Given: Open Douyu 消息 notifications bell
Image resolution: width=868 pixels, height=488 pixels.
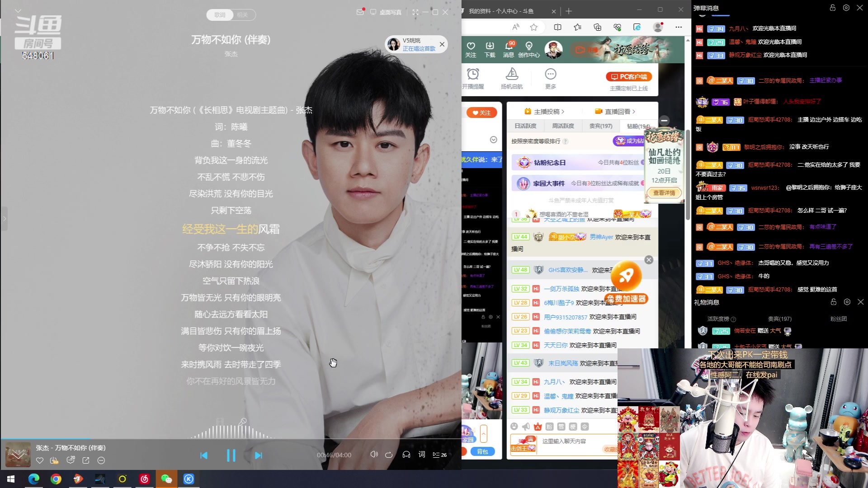Looking at the screenshot, I should click(509, 49).
